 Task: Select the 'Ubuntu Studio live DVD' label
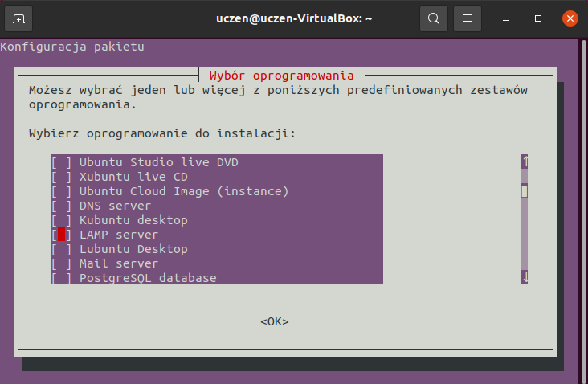(x=159, y=162)
